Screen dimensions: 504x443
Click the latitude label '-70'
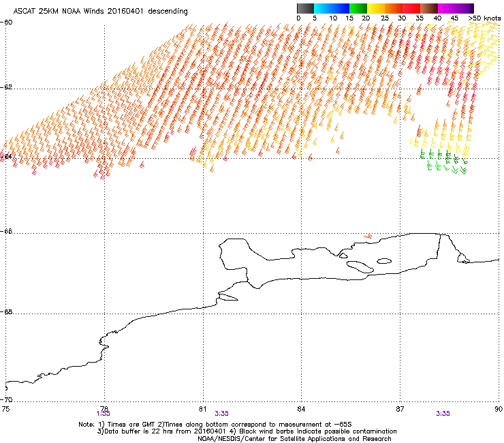click(6, 399)
